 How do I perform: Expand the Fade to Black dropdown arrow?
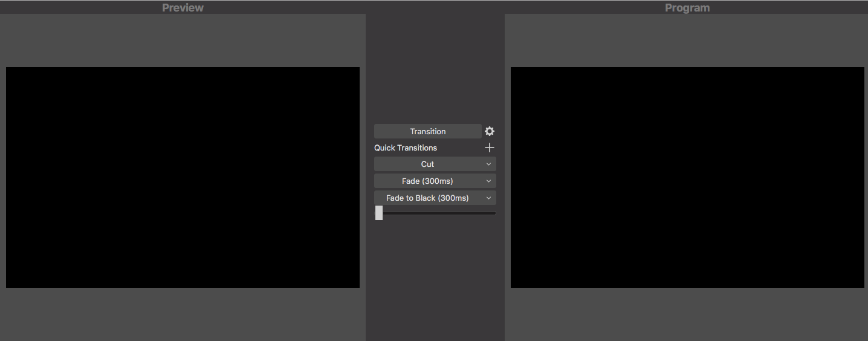tap(489, 198)
